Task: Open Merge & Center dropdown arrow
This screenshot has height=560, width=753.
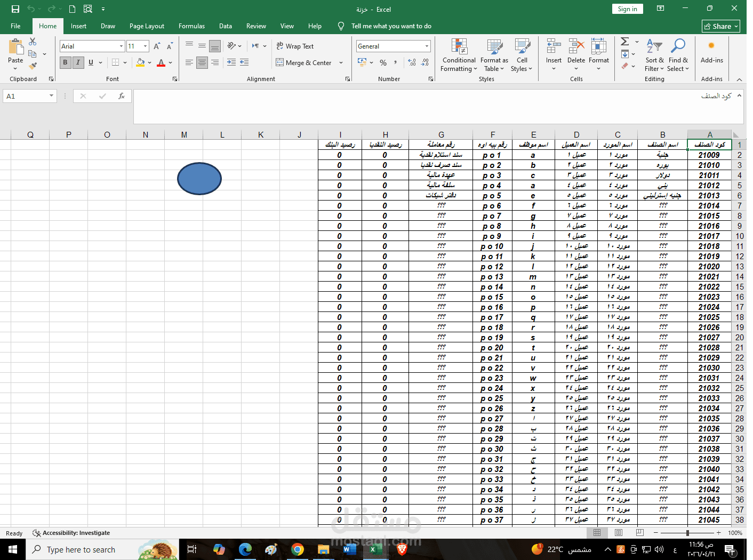Action: click(341, 63)
